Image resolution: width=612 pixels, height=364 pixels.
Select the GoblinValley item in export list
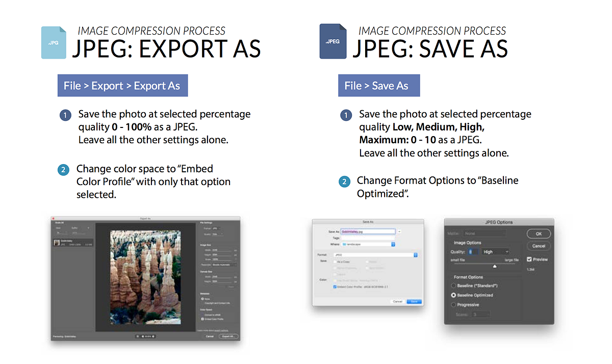(73, 242)
